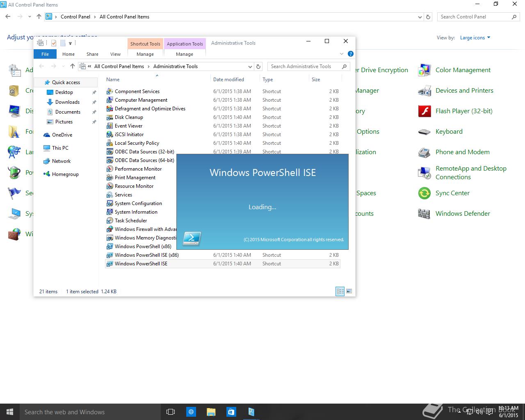
Task: Select Quick access in the navigation pane
Action: 66,82
